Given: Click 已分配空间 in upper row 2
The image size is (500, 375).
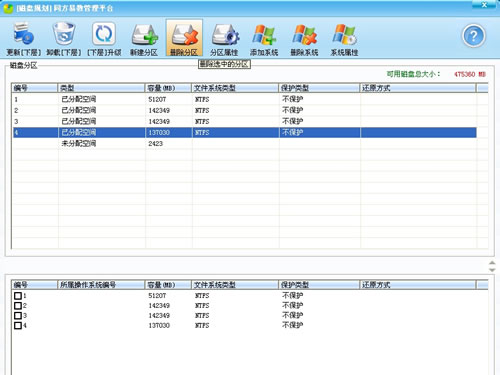Looking at the screenshot, I should tap(79, 110).
